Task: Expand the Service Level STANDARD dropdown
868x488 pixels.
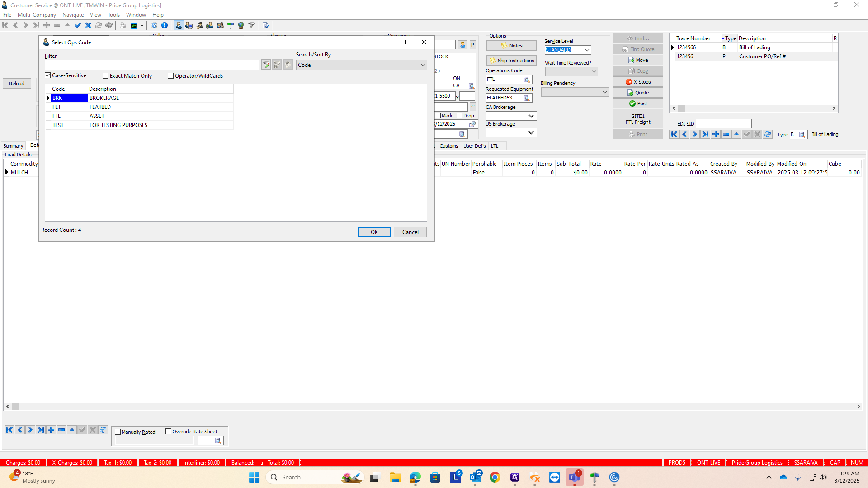Action: (587, 50)
